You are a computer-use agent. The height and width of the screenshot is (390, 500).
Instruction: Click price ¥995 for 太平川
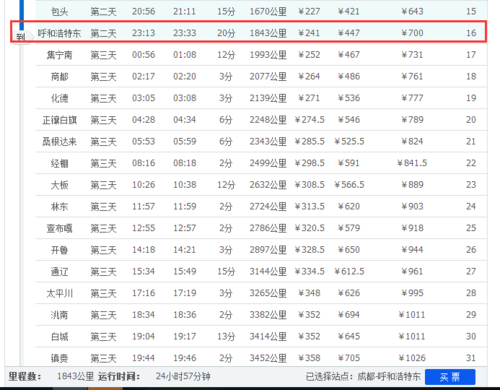tap(412, 293)
